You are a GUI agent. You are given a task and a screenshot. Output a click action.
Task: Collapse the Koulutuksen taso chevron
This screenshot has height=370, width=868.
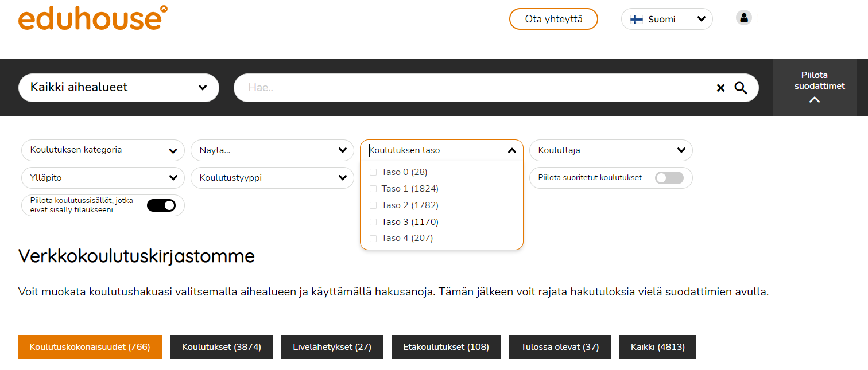pyautogui.click(x=511, y=151)
